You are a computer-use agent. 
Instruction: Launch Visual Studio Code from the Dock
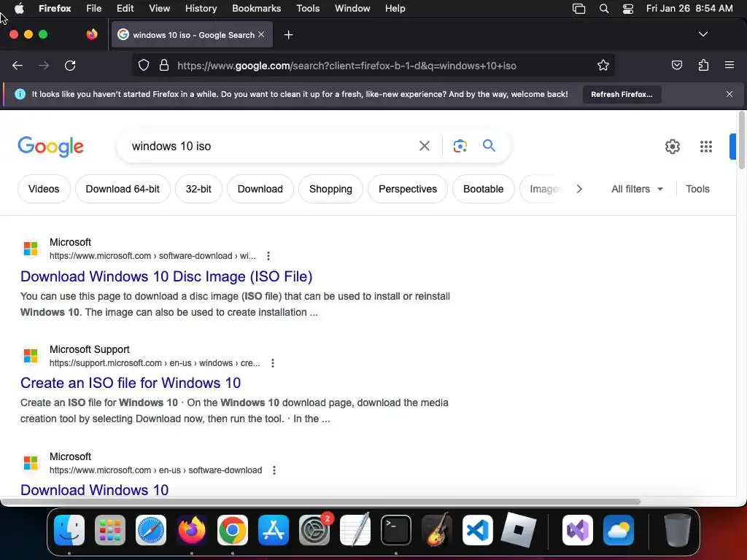[x=477, y=530]
